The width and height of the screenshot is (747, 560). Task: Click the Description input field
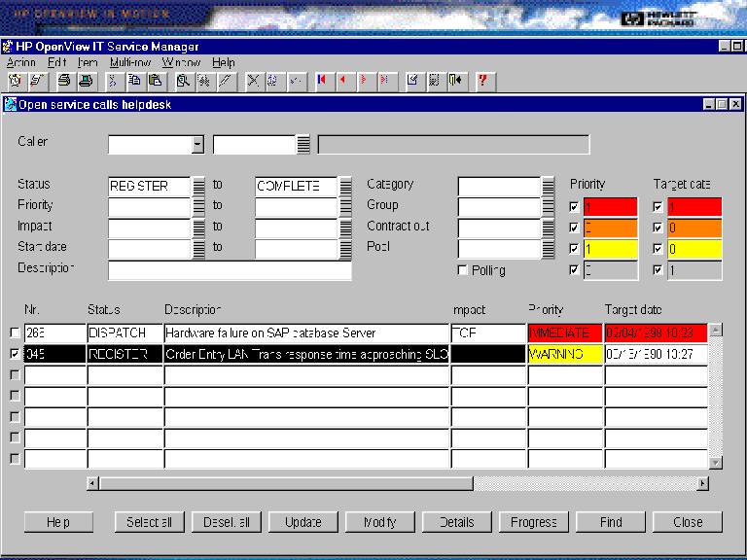click(229, 270)
